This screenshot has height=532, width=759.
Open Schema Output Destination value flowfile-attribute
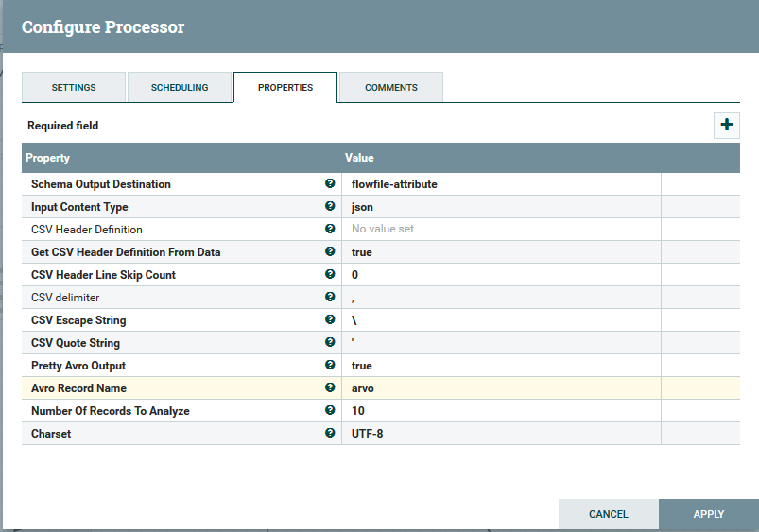(501, 184)
